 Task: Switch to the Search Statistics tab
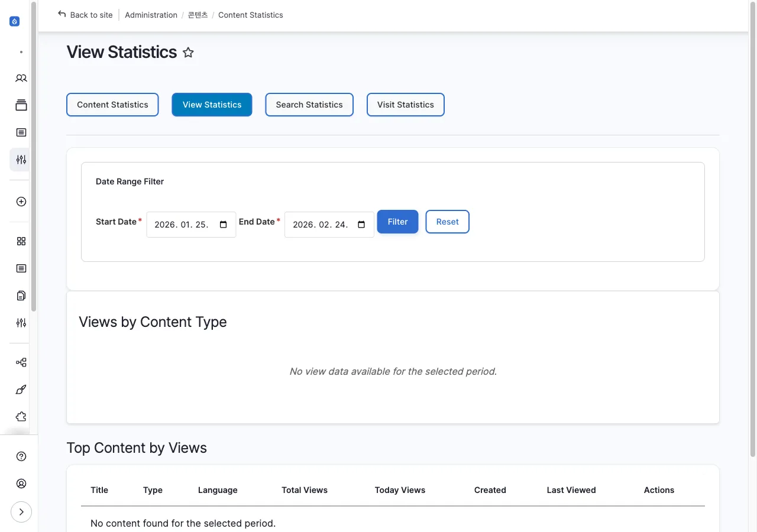(309, 105)
